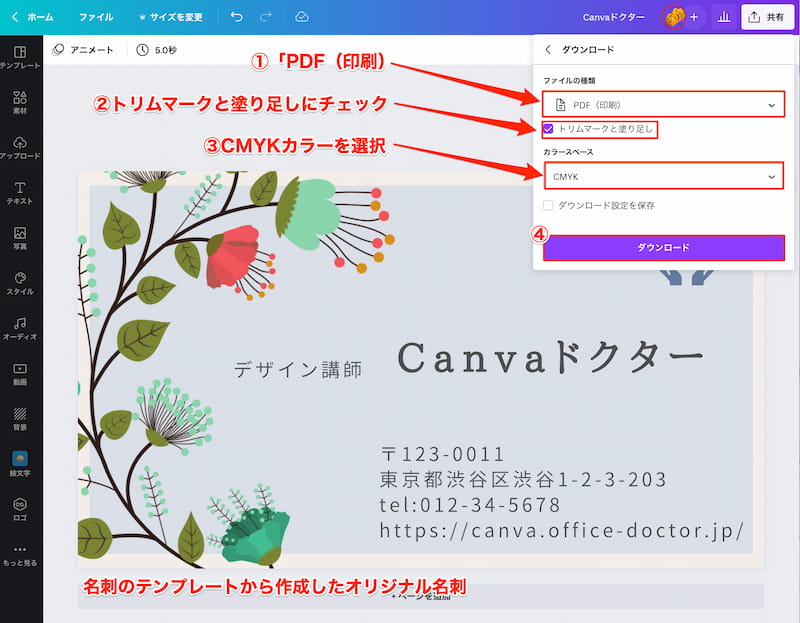Click the 共有 share button
This screenshot has height=623, width=800.
coord(766,17)
